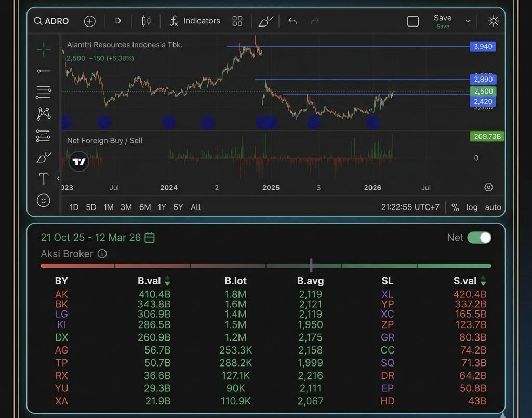Click the add symbol plus icon
Screen dimensions: 532x418
(x=90, y=21)
